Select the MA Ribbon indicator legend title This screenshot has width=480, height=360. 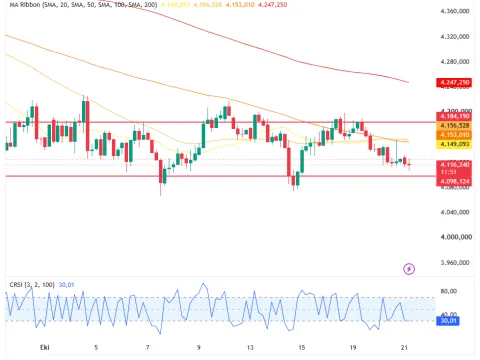pyautogui.click(x=83, y=5)
